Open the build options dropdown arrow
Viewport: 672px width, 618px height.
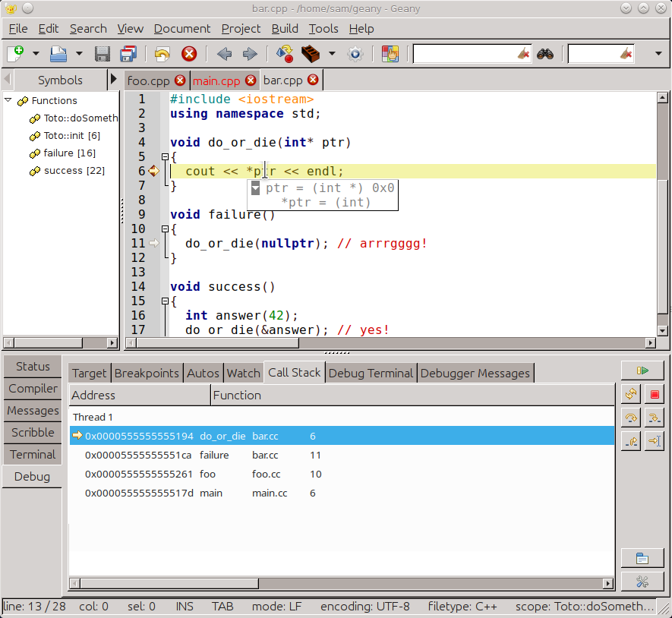tap(332, 54)
